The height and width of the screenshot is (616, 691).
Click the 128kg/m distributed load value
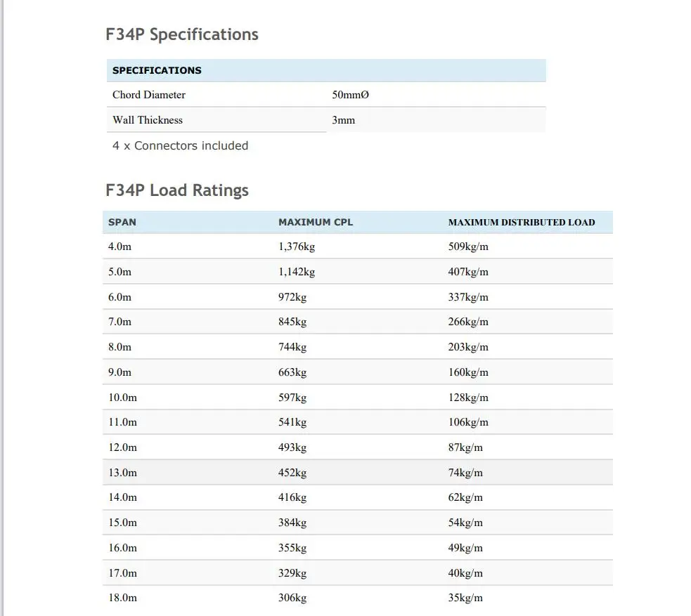[468, 398]
